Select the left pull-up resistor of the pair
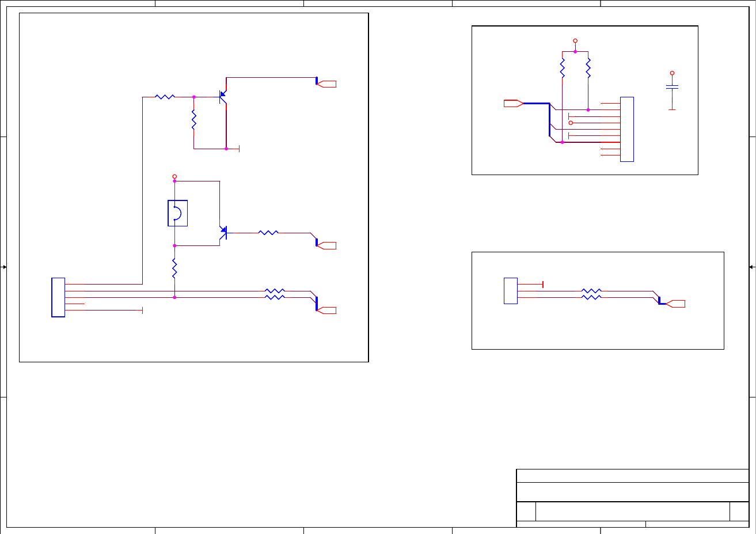Screen dimensions: 756x534 [x=562, y=68]
